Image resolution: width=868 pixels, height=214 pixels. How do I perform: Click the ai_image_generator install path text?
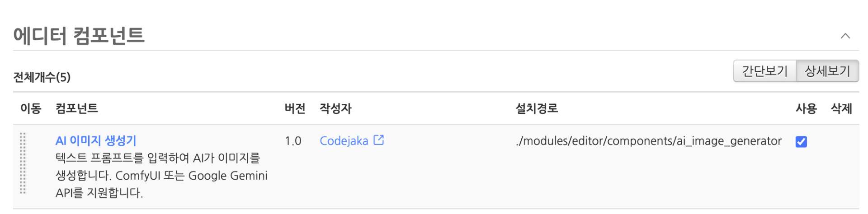pos(649,141)
